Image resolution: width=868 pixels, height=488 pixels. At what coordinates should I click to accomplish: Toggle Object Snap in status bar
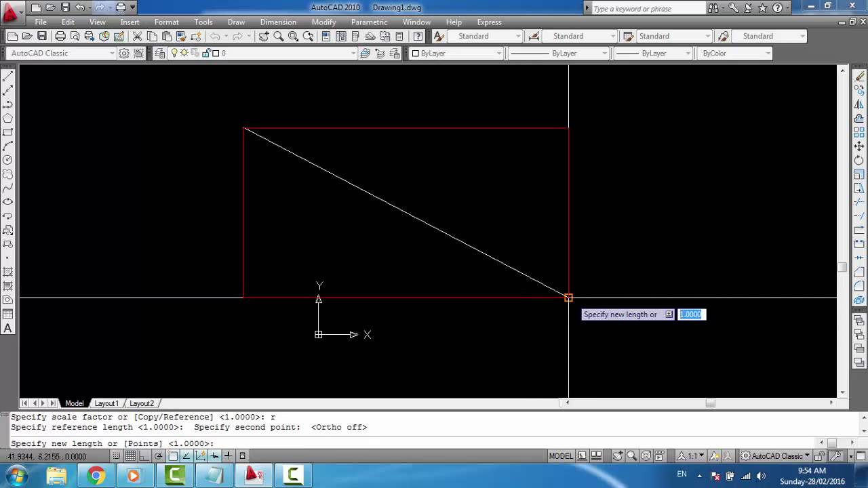(x=172, y=456)
